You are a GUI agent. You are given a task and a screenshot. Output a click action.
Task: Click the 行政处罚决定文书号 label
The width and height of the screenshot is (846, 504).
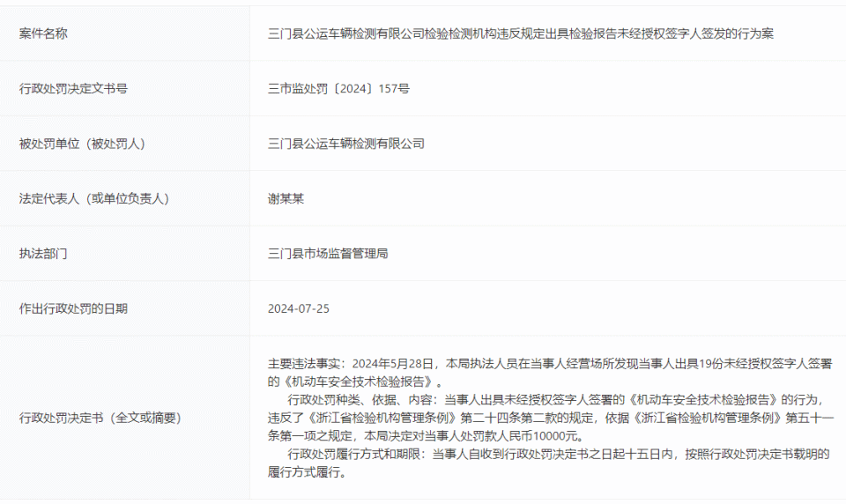(x=73, y=88)
